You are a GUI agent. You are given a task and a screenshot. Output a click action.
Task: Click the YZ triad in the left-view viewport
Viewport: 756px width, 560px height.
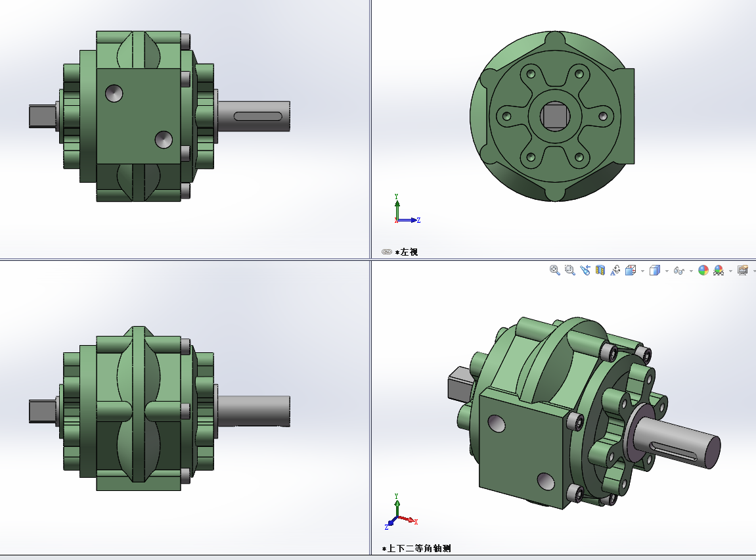[x=407, y=209]
